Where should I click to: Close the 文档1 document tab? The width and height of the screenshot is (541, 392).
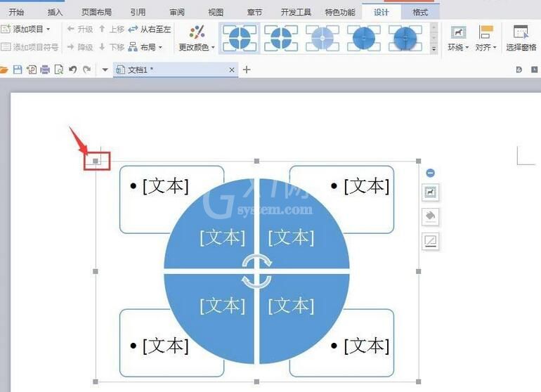(232, 70)
